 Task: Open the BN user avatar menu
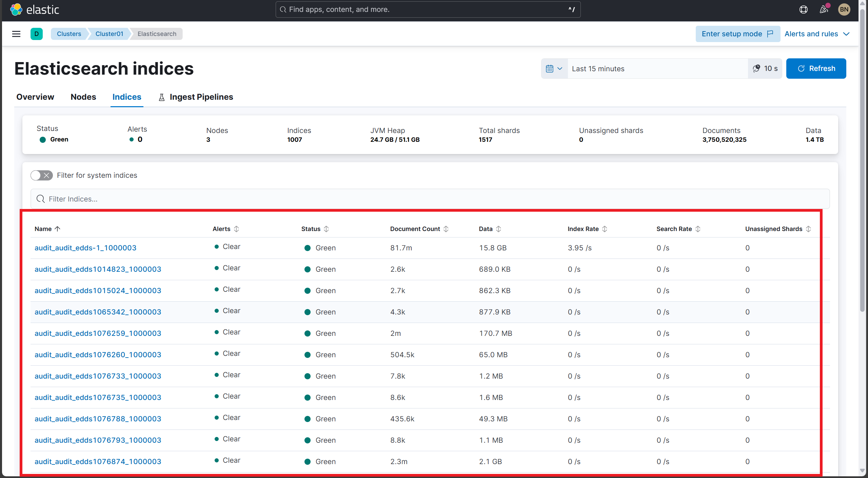pos(844,9)
